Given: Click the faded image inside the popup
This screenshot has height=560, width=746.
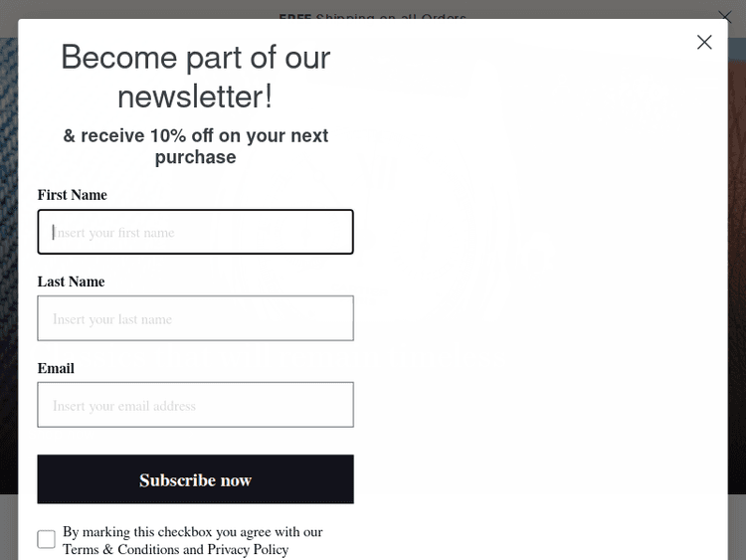Looking at the screenshot, I should coord(537,249).
